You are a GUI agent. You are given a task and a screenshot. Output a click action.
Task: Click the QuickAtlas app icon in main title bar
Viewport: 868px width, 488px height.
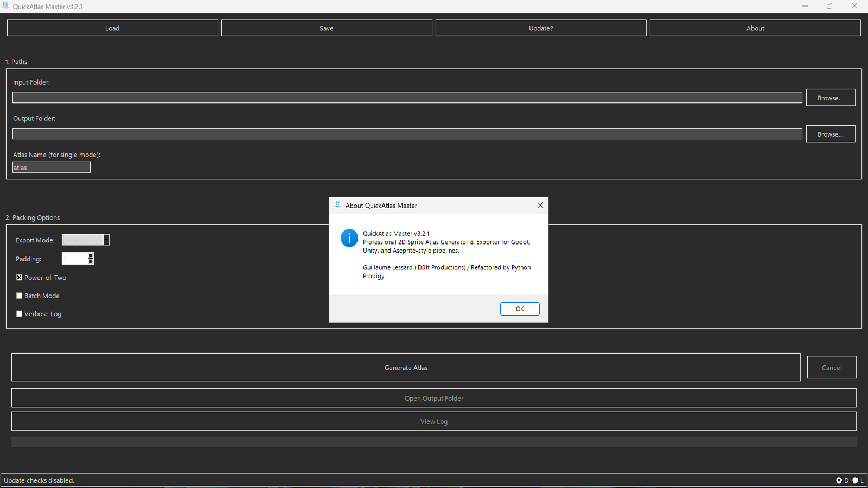(x=5, y=6)
